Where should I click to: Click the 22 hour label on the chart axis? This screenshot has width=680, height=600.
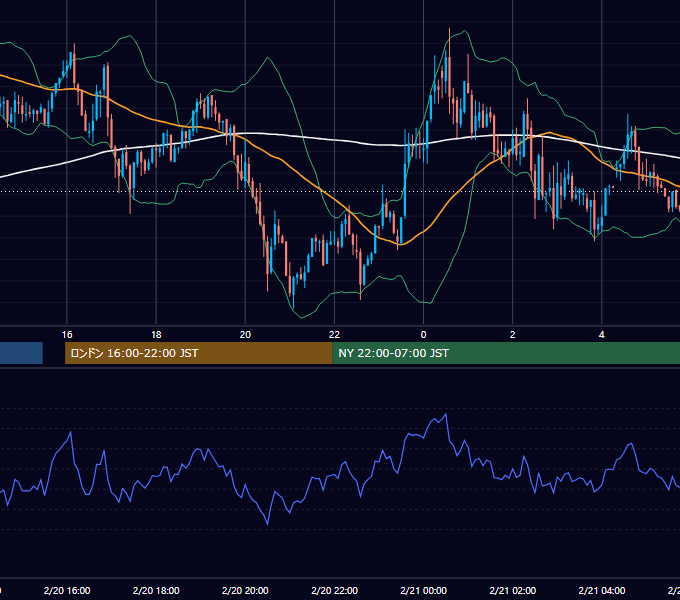click(x=334, y=335)
